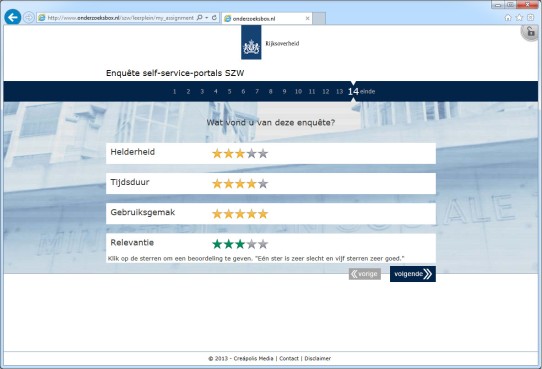Open the Contact link in footer

289,359
